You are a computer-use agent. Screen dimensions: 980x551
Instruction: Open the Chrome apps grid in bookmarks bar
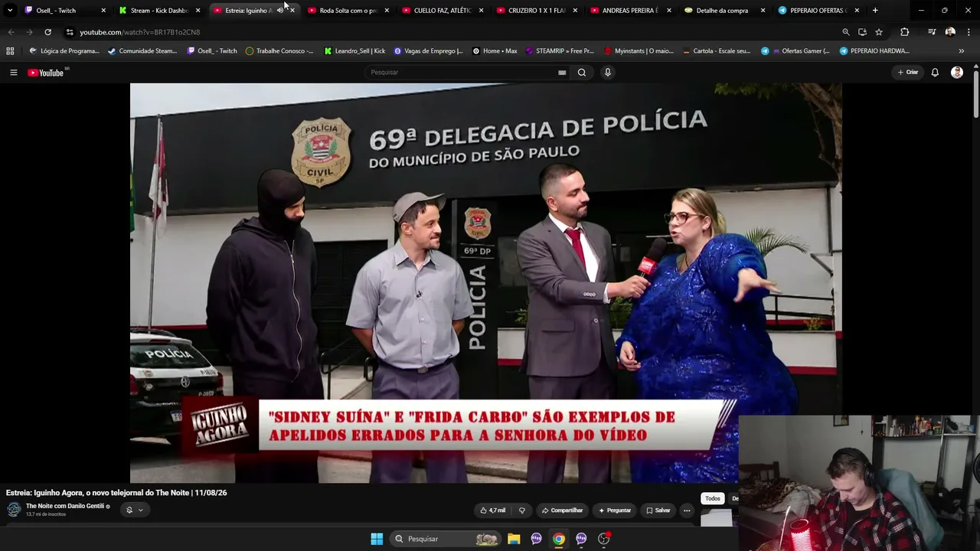[x=10, y=51]
